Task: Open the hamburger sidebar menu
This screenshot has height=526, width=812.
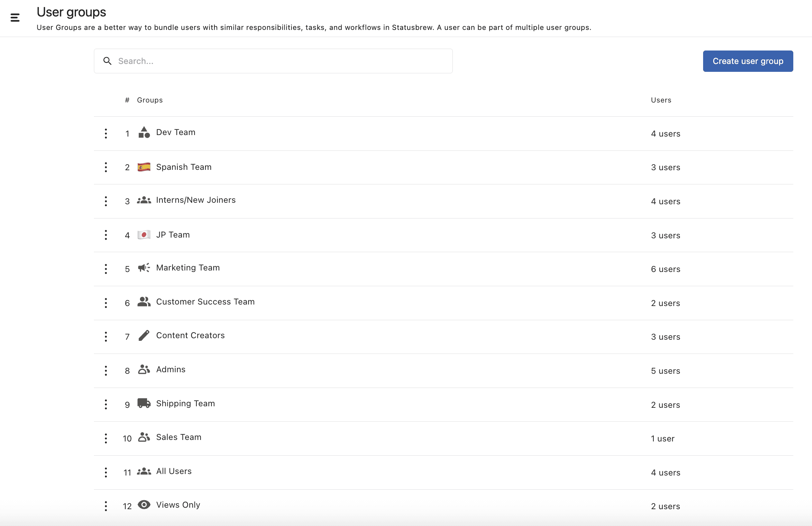Action: pyautogui.click(x=15, y=18)
